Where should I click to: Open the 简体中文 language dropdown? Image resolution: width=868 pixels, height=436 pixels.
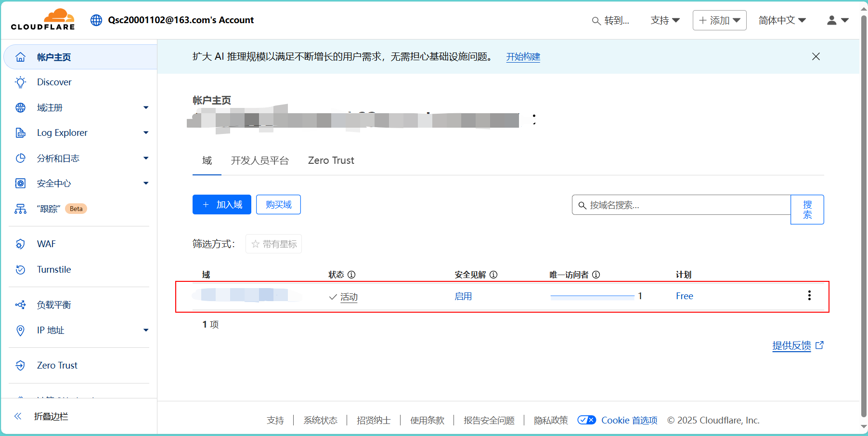(x=782, y=20)
